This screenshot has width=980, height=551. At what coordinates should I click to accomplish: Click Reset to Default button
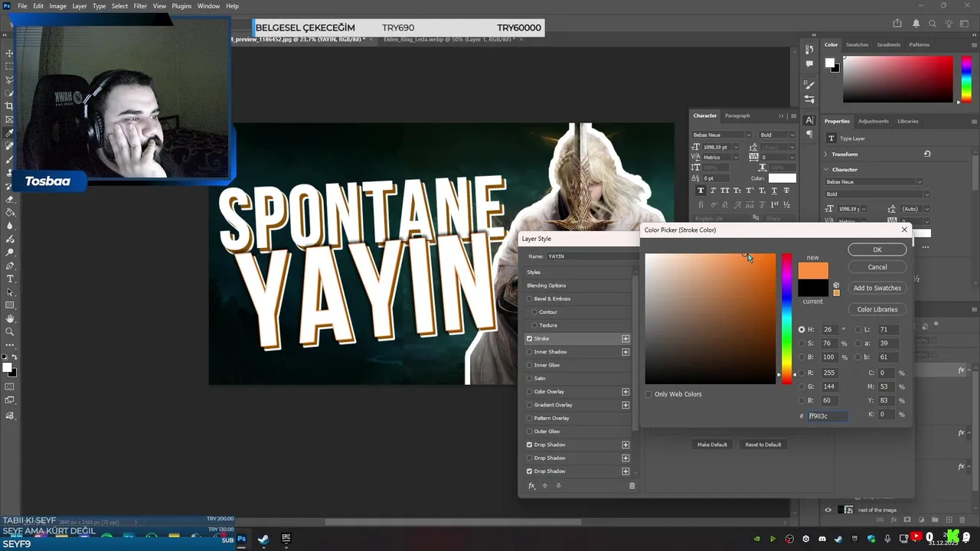tap(763, 445)
